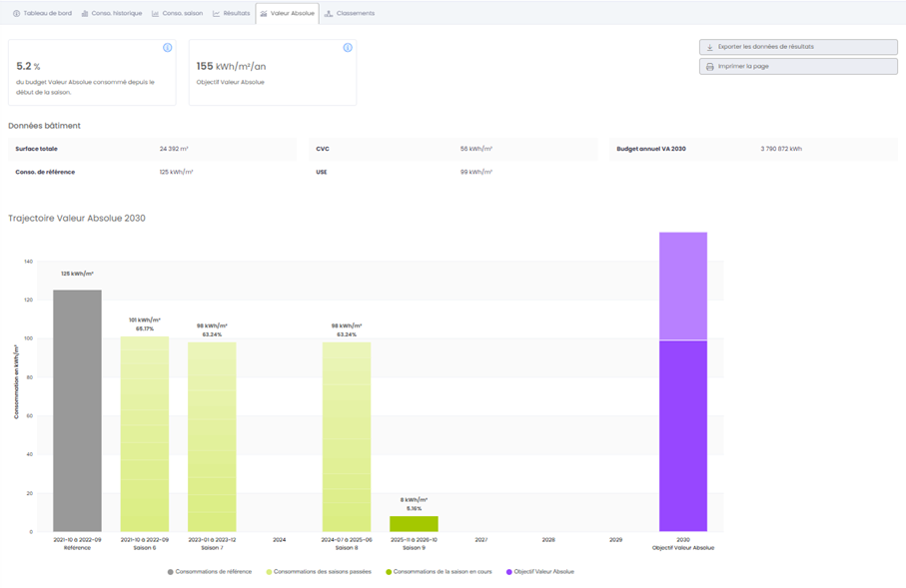Toggle Objectif Valeur Absolue legend item

click(540, 572)
